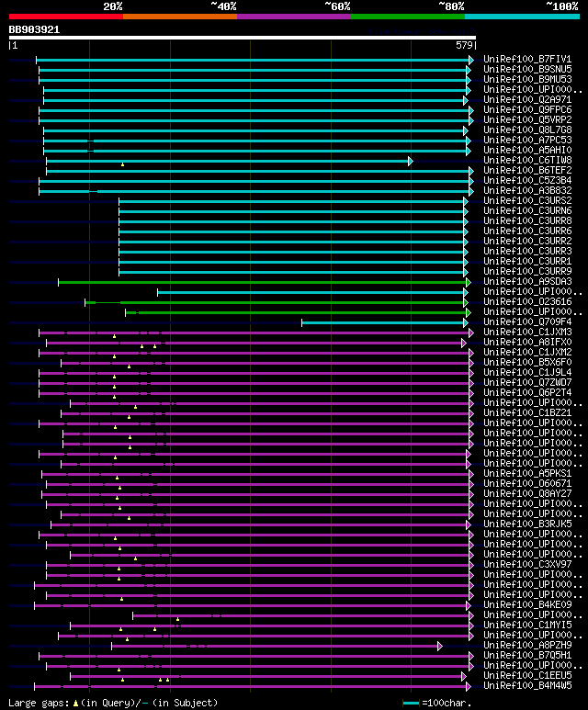Click label UniRef100_A3B832
The width and height of the screenshot is (588, 710).
(527, 191)
